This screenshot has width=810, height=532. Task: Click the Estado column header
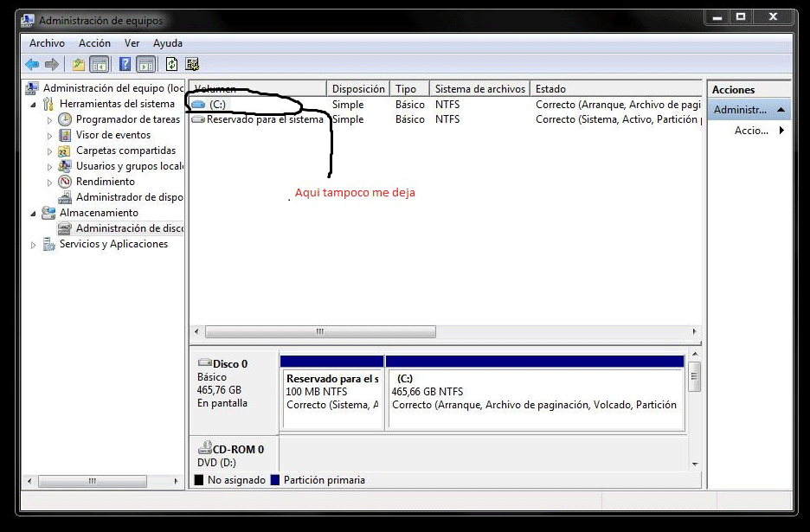[550, 89]
